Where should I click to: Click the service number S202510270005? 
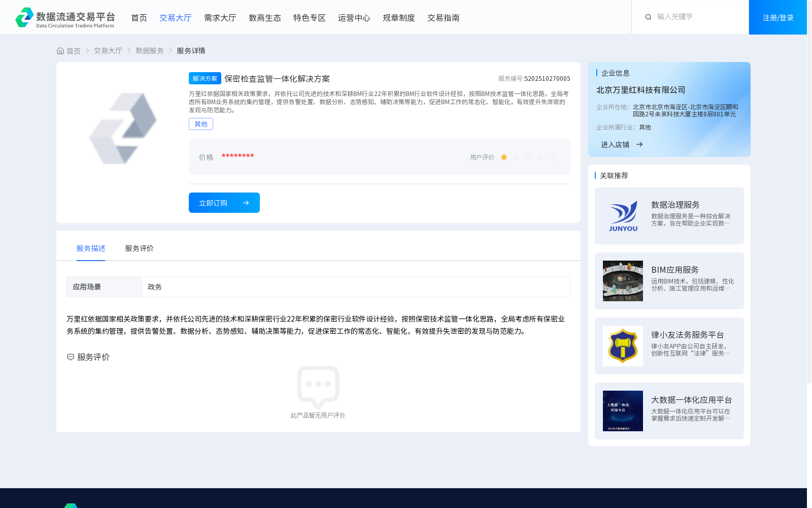[x=547, y=79]
